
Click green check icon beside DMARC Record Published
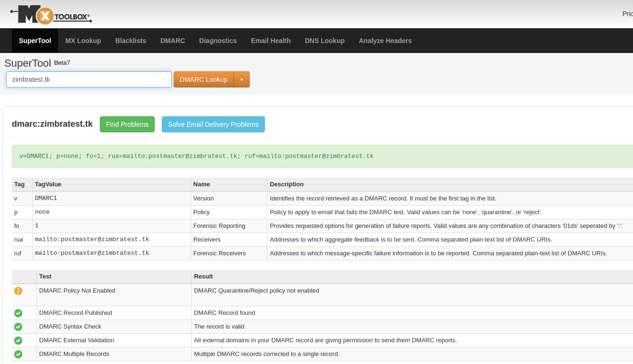(18, 313)
